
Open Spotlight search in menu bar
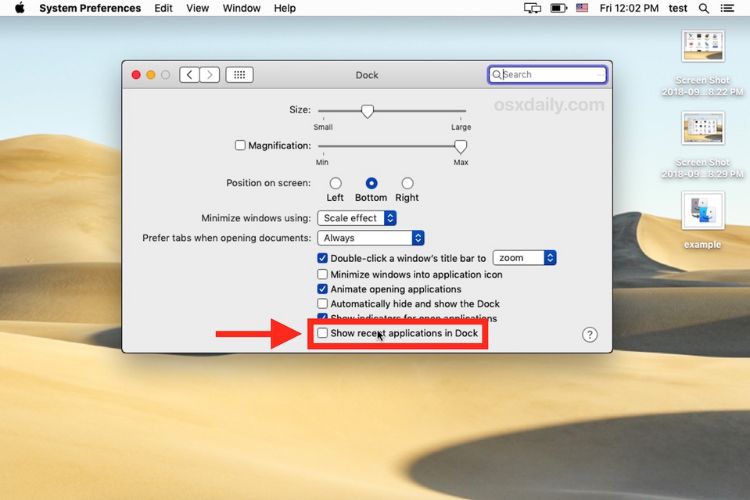pos(704,8)
